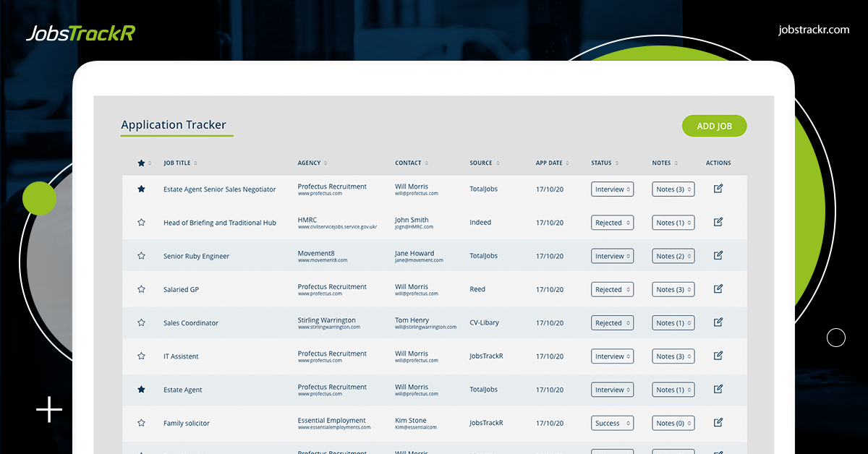Edit the Estate Agent application
Image resolution: width=868 pixels, height=454 pixels.
coord(718,389)
